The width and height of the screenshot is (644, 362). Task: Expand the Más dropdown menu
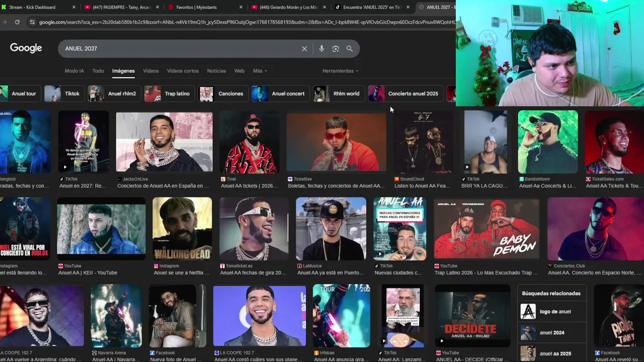260,71
